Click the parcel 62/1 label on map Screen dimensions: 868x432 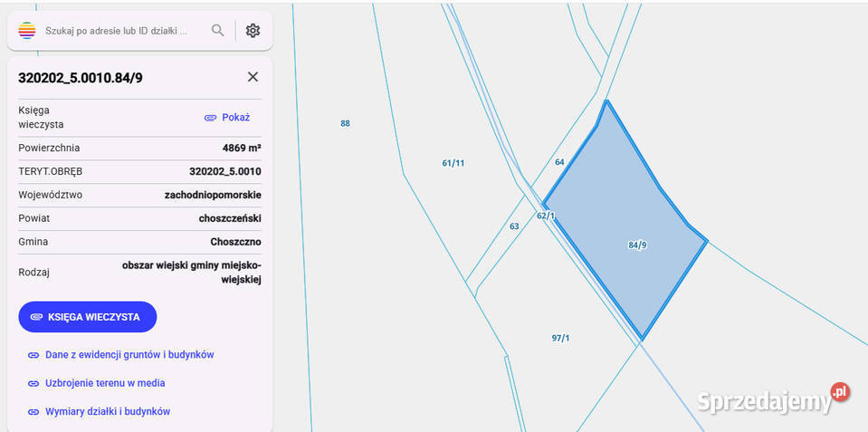click(x=545, y=216)
